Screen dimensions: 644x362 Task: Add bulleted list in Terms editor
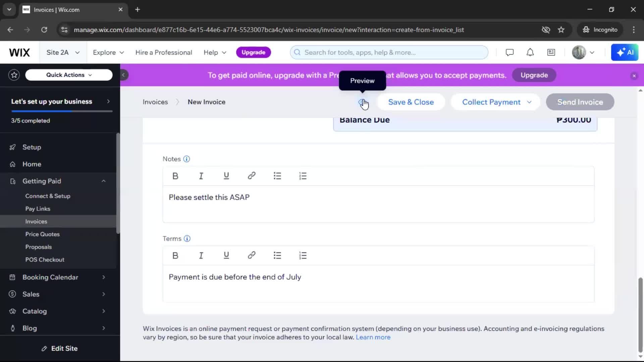coord(277,256)
